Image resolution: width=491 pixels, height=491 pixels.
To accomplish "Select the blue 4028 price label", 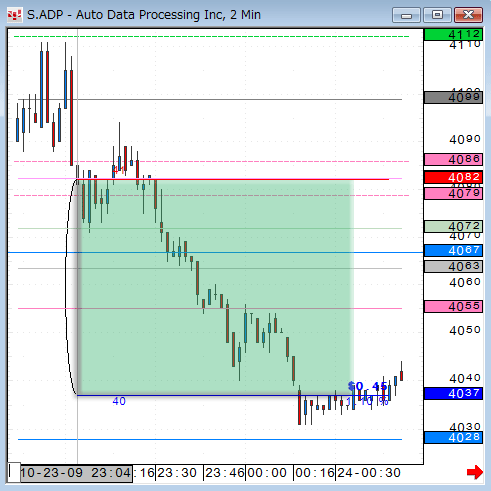I will tap(453, 437).
